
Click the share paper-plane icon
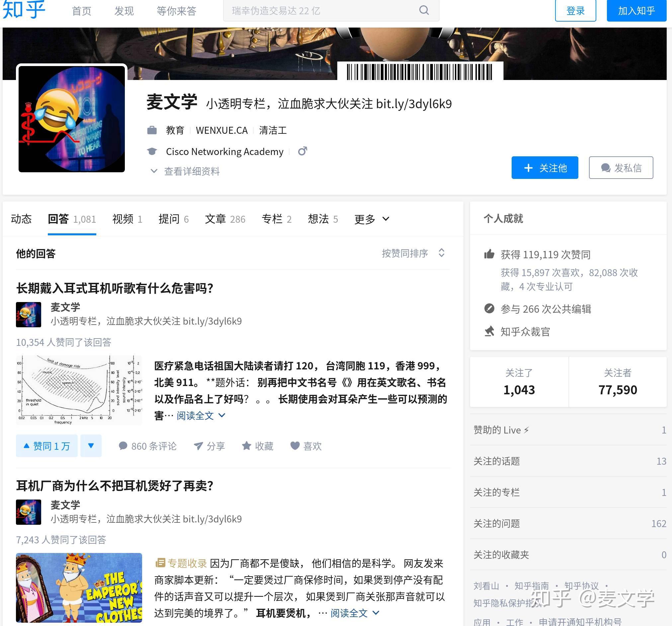(x=199, y=446)
